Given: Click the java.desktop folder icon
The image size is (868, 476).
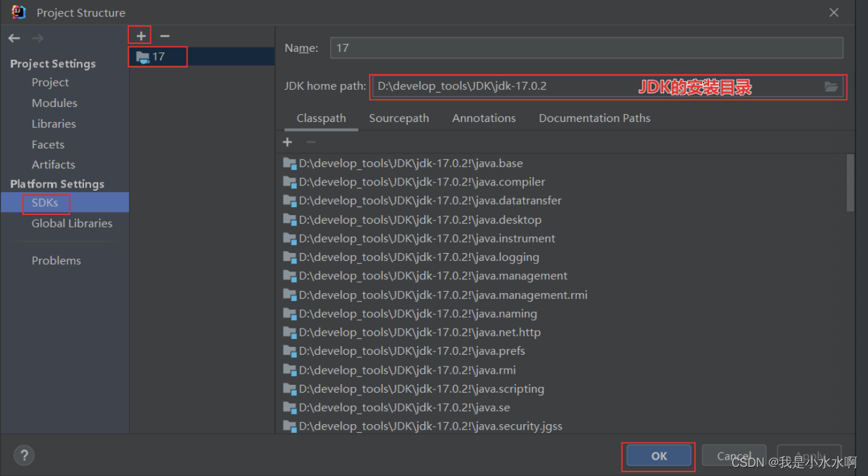Looking at the screenshot, I should coord(290,220).
